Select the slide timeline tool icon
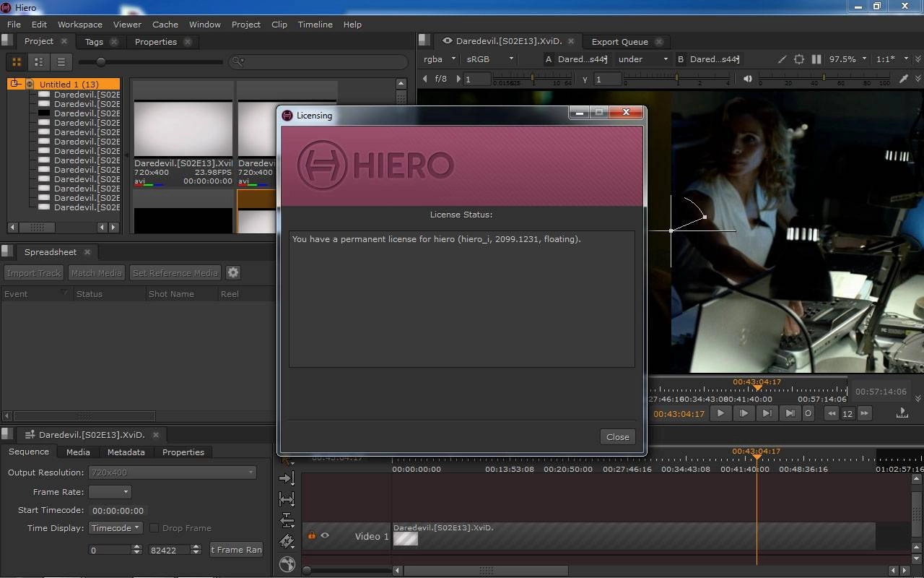This screenshot has width=924, height=578. 287,520
